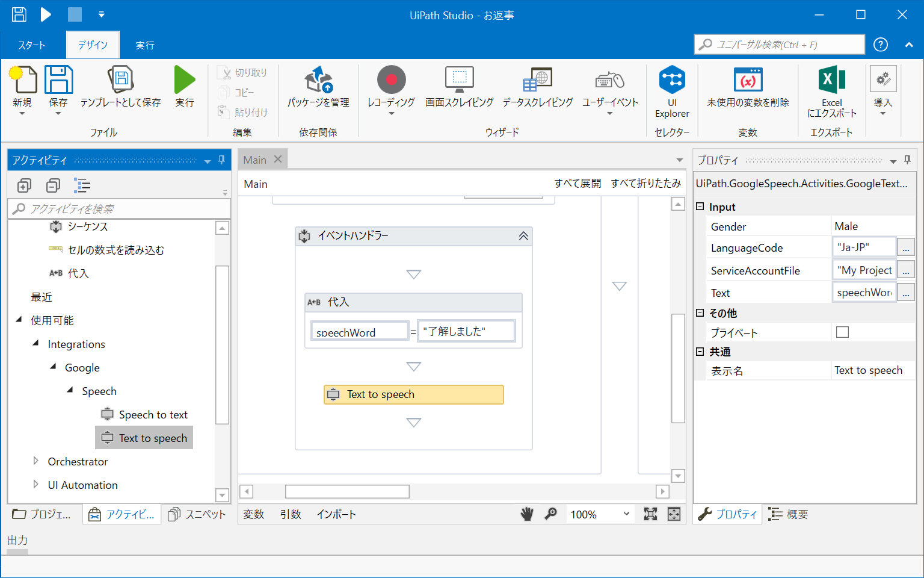Click the 切り取り cut button
The height and width of the screenshot is (578, 924).
(242, 73)
